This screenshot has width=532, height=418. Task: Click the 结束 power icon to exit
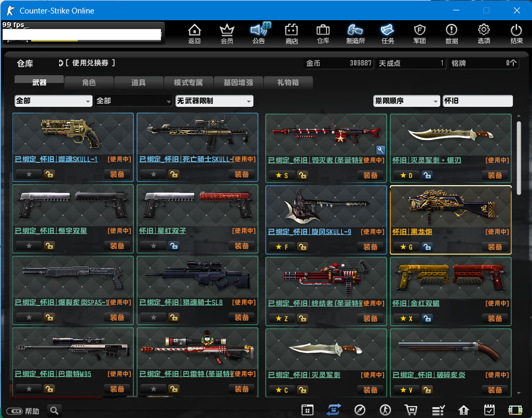point(516,33)
